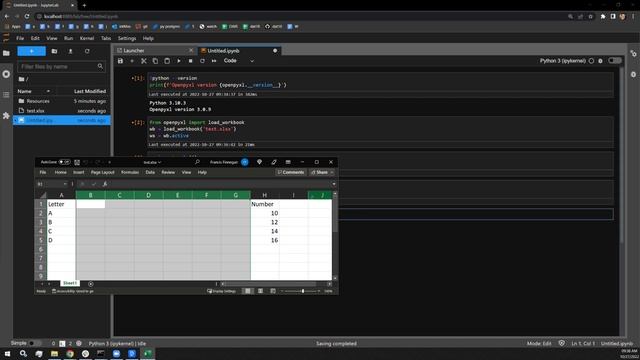Save the notebook with the JupyterLab disk icon
The width and height of the screenshot is (640, 360).
(120, 61)
